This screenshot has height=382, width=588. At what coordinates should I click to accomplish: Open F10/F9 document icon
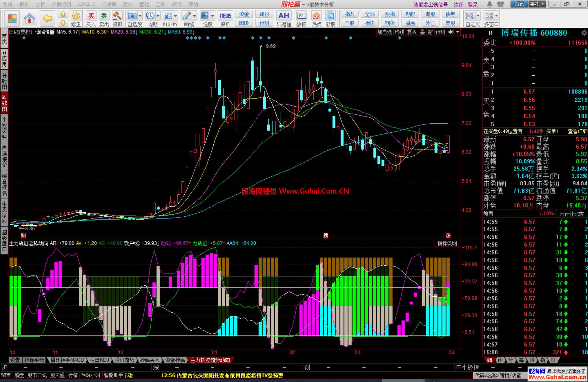pyautogui.click(x=168, y=16)
